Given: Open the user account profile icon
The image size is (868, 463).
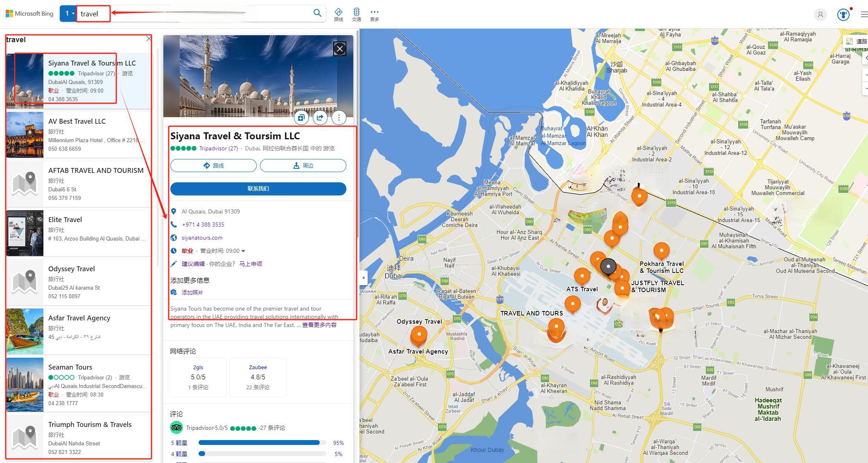Looking at the screenshot, I should (x=820, y=15).
